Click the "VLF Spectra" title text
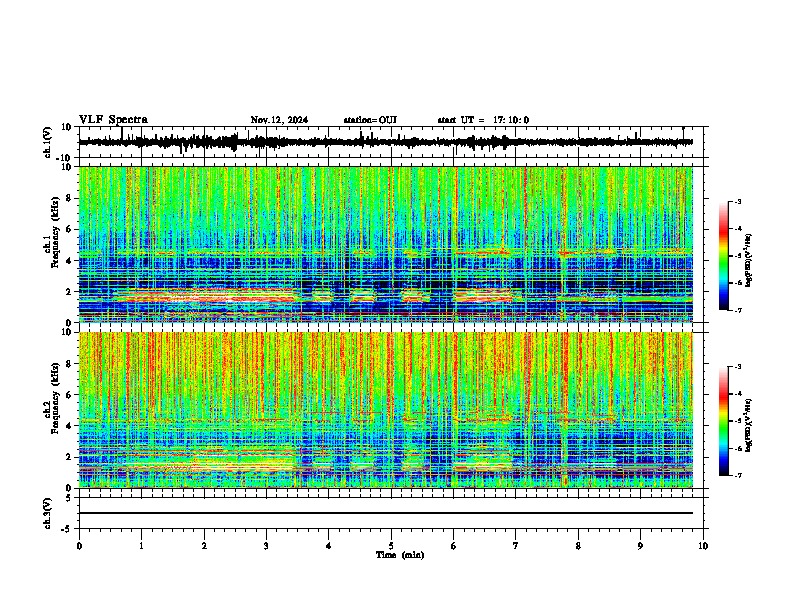The width and height of the screenshot is (792, 612). (x=113, y=120)
